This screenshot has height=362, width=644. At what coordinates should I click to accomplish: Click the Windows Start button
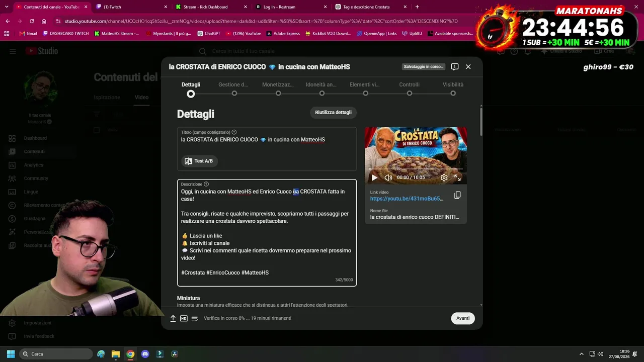11,354
